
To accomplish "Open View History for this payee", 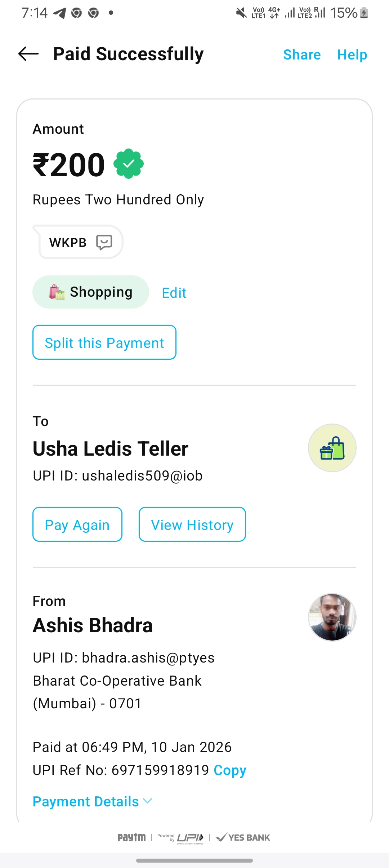I will pos(192,524).
